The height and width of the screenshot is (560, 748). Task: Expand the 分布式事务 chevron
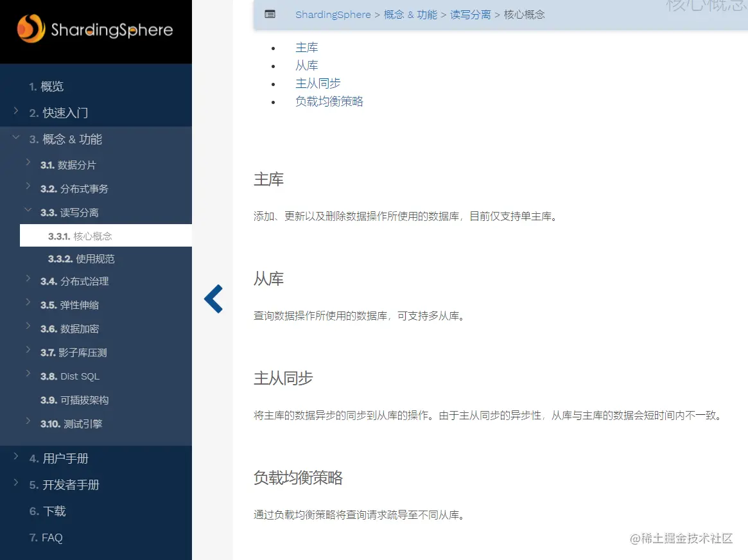pos(28,186)
